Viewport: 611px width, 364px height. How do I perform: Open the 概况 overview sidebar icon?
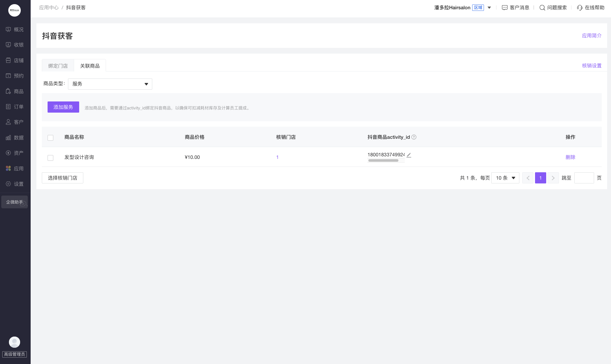point(8,29)
